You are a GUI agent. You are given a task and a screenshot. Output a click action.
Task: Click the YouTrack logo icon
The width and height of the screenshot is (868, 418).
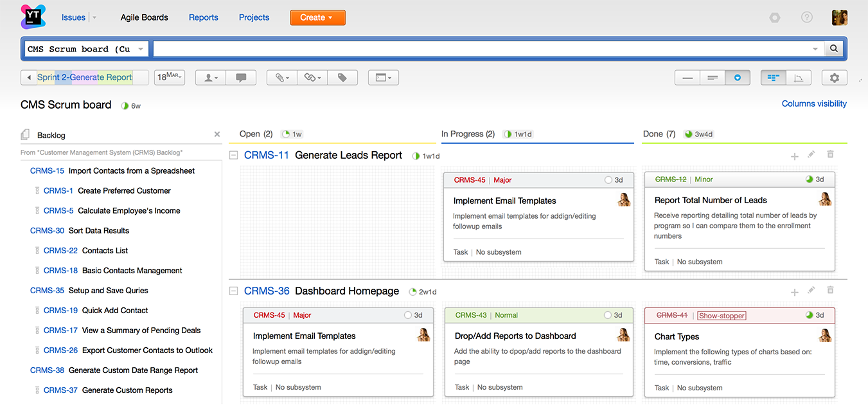(x=33, y=17)
